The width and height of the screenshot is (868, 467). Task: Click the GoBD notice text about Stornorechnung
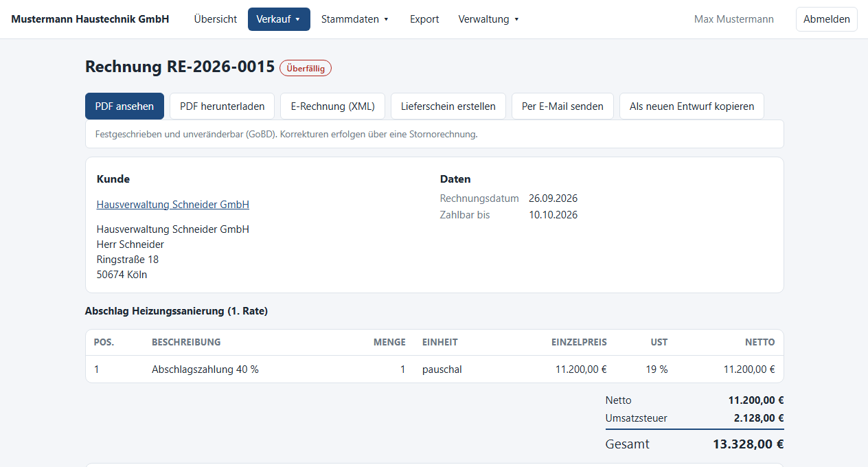(x=286, y=134)
